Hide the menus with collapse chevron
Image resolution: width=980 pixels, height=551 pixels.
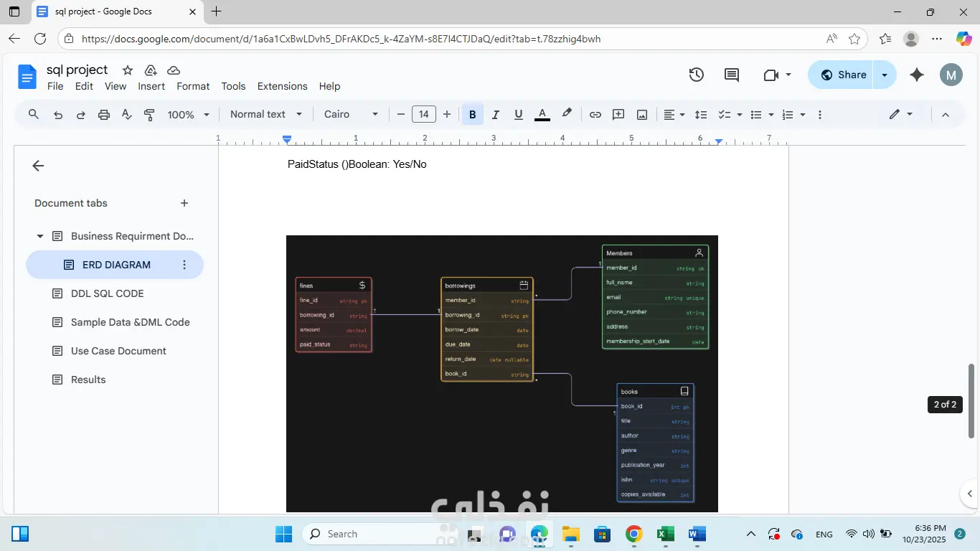[x=946, y=115]
